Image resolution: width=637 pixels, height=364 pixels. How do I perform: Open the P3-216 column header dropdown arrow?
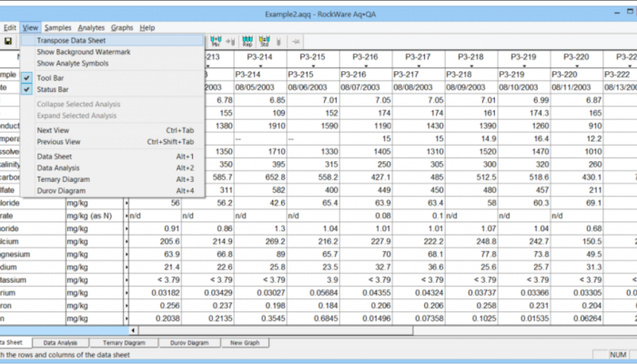pyautogui.click(x=366, y=66)
